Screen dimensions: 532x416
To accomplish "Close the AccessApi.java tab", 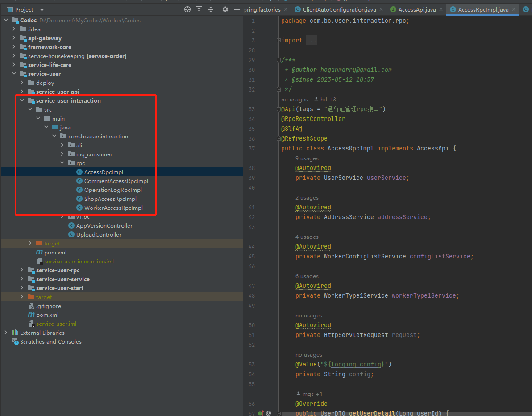I will [x=441, y=9].
